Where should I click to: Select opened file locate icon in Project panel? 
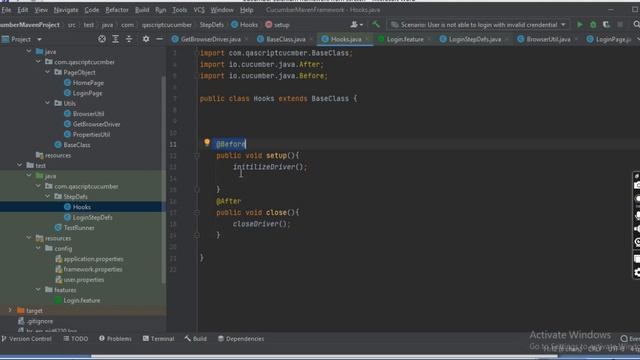pos(102,39)
